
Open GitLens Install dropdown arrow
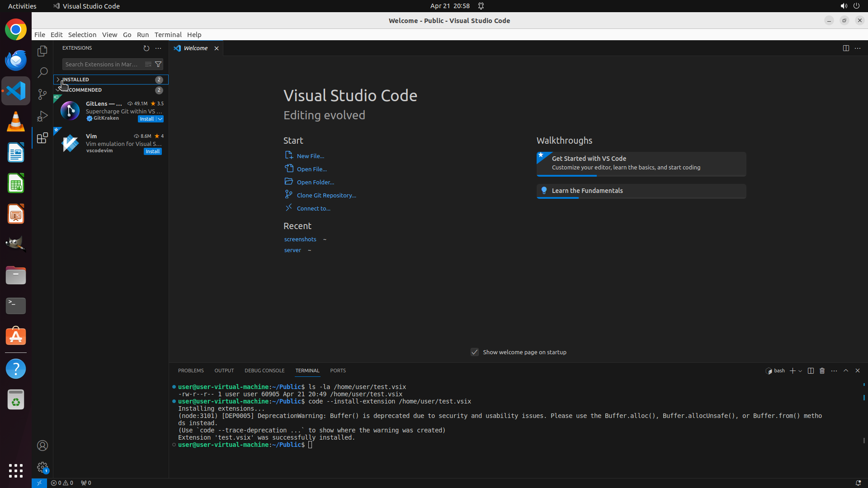[160, 119]
